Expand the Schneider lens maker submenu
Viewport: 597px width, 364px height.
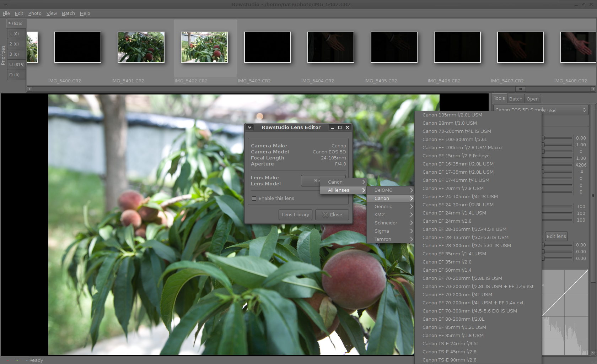[x=391, y=223]
